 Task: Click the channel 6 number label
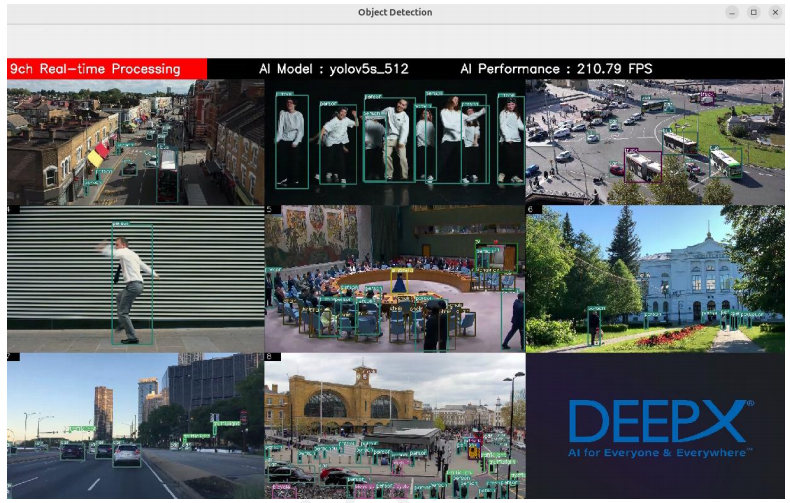(x=530, y=210)
